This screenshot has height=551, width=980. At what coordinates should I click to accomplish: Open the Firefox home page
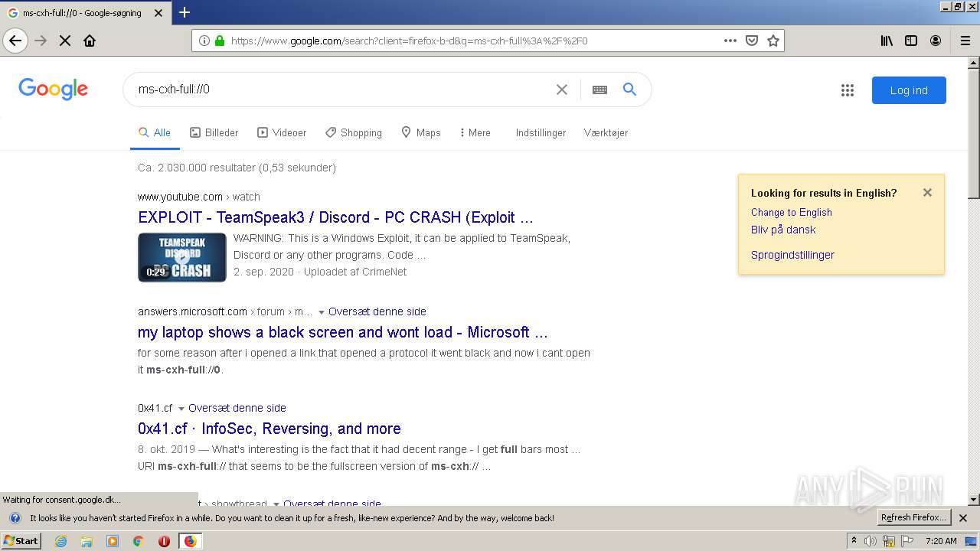coord(90,41)
